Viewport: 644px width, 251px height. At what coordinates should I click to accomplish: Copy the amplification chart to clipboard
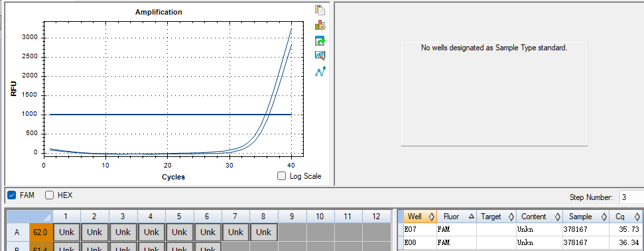pos(320,10)
